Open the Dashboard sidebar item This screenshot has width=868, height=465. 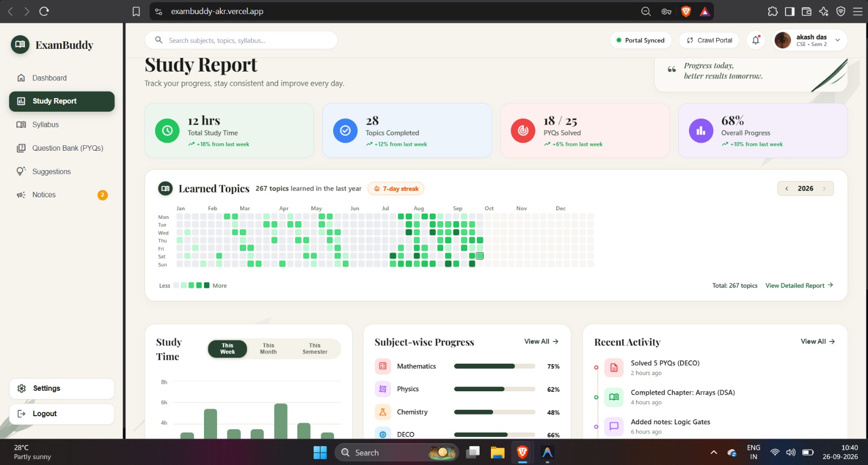click(x=62, y=78)
